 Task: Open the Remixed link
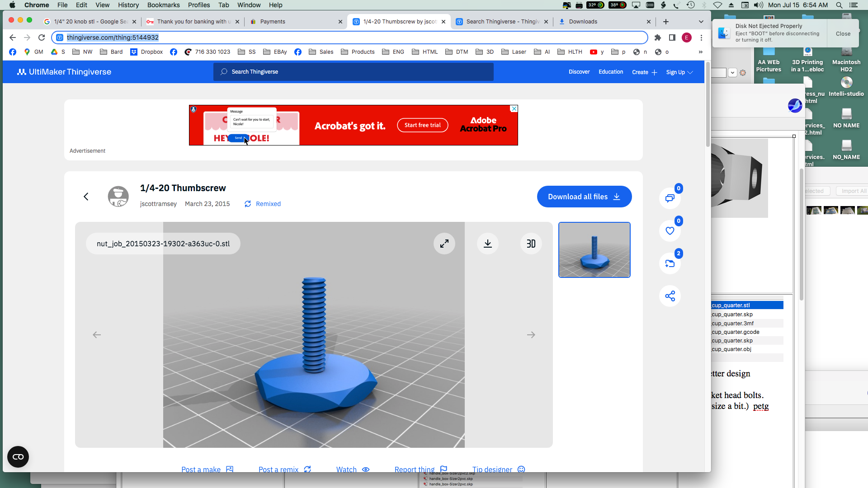coord(268,204)
